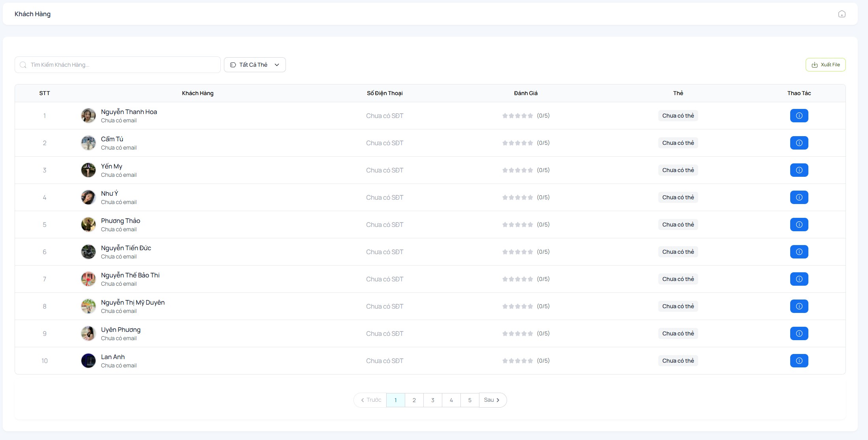Click Chưa có thẻ badge on Như Ý's row
The width and height of the screenshot is (868, 440).
[678, 197]
